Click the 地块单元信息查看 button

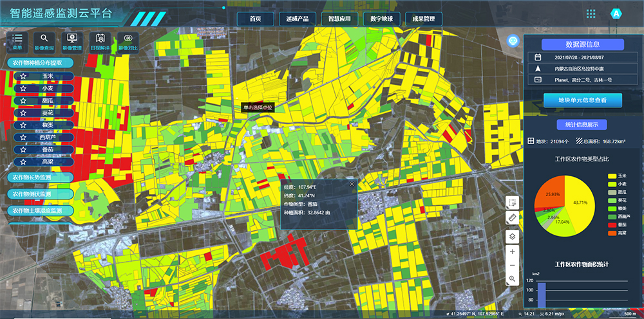pyautogui.click(x=582, y=100)
